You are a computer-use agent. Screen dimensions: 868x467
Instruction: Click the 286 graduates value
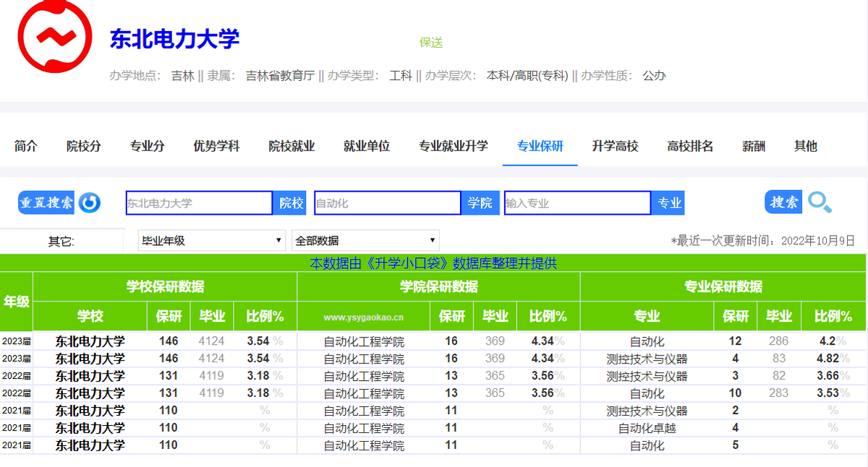[778, 341]
